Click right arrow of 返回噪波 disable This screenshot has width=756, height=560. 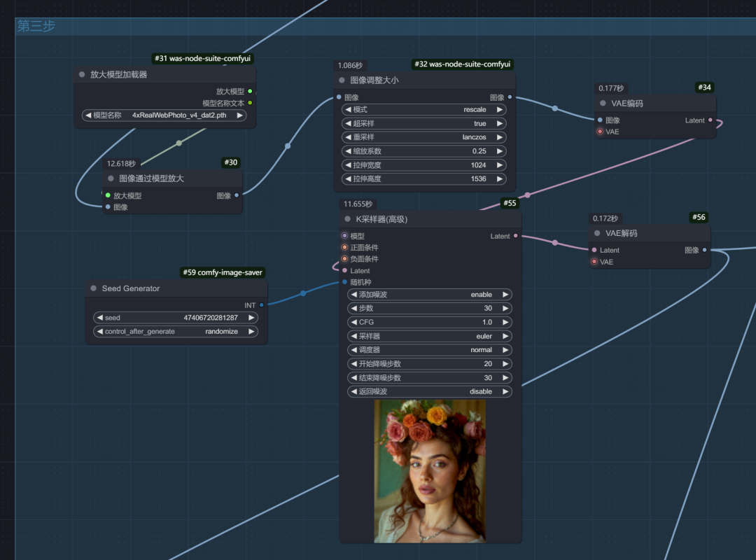click(506, 391)
